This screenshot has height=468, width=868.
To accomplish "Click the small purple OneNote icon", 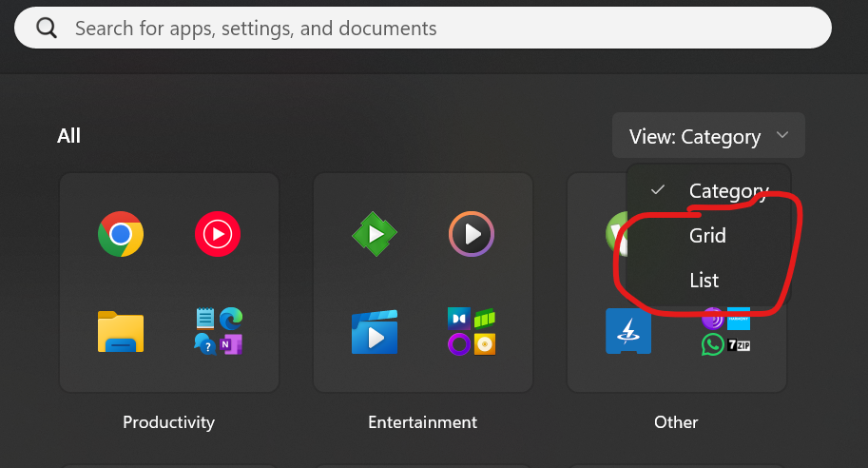I will tap(231, 344).
